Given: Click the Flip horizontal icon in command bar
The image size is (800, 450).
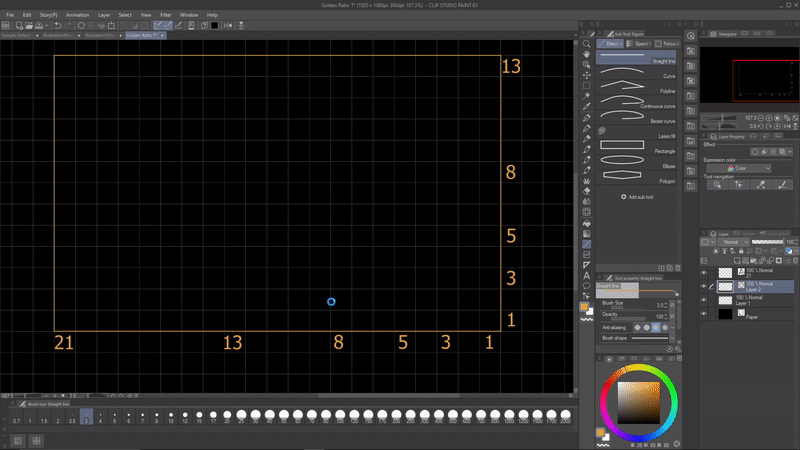Looking at the screenshot, I should [x=228, y=26].
